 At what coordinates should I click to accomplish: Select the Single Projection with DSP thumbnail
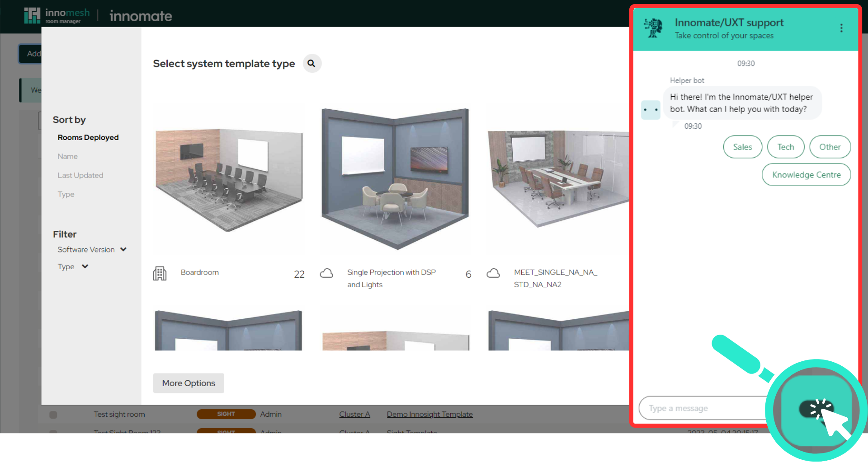click(395, 178)
